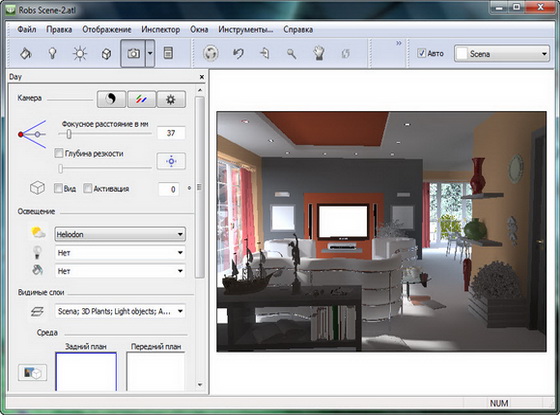Click the gear camera settings button
Viewport: 560px width, 415px height.
point(171,99)
